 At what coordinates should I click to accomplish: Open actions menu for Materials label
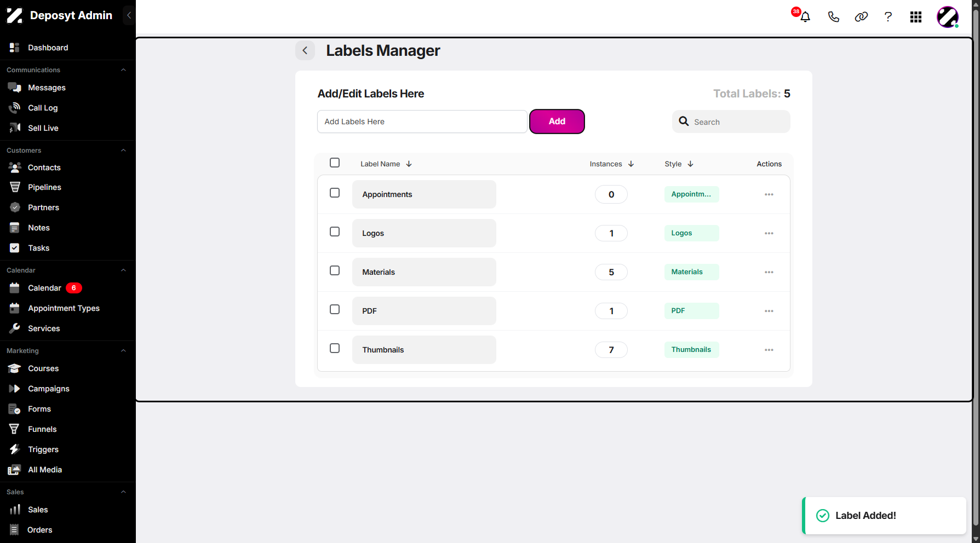pos(769,272)
